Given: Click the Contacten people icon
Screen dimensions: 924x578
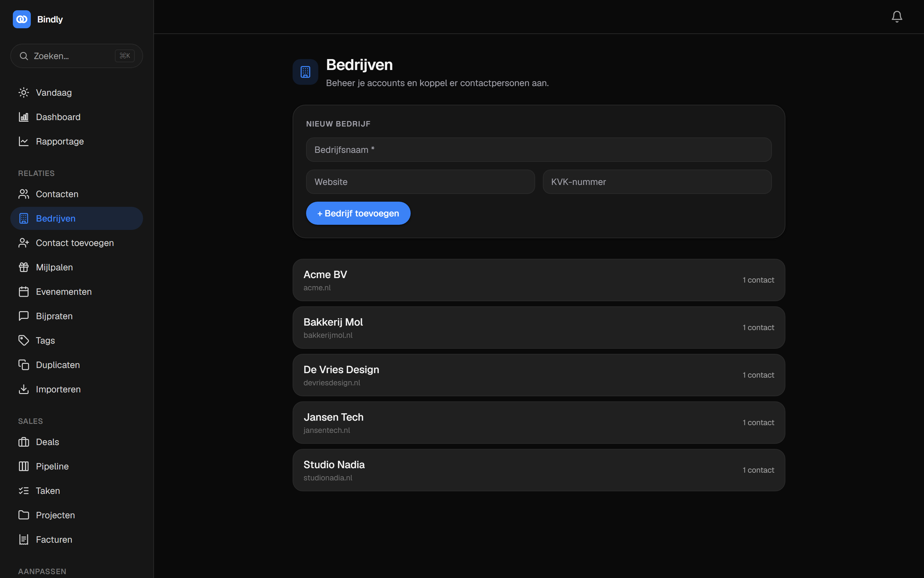Looking at the screenshot, I should [24, 194].
